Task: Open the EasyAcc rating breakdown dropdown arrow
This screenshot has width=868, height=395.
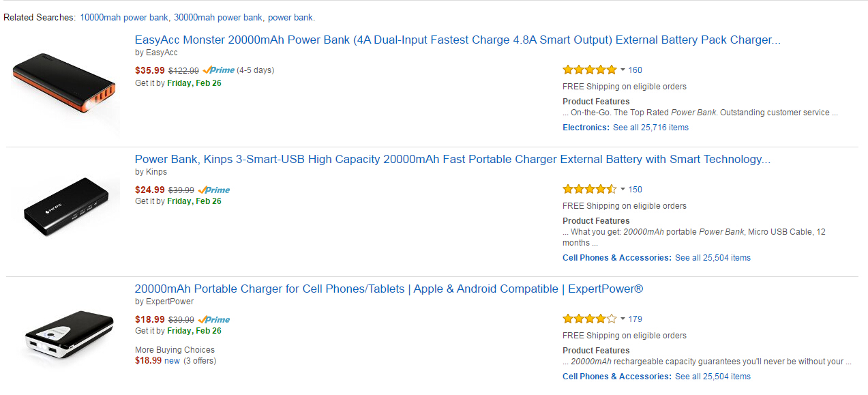Action: coord(623,70)
